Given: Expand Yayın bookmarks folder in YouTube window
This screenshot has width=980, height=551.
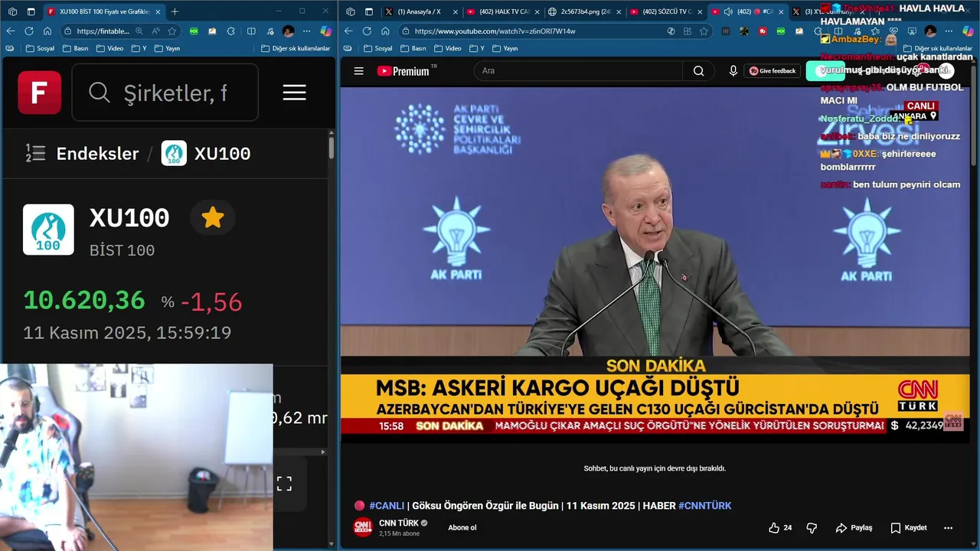Looking at the screenshot, I should [505, 48].
